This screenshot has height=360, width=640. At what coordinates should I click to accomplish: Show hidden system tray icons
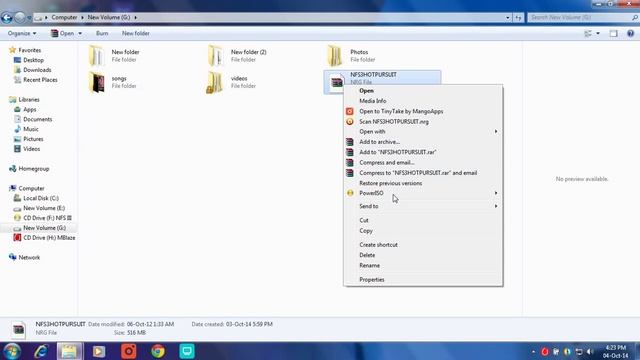point(533,351)
